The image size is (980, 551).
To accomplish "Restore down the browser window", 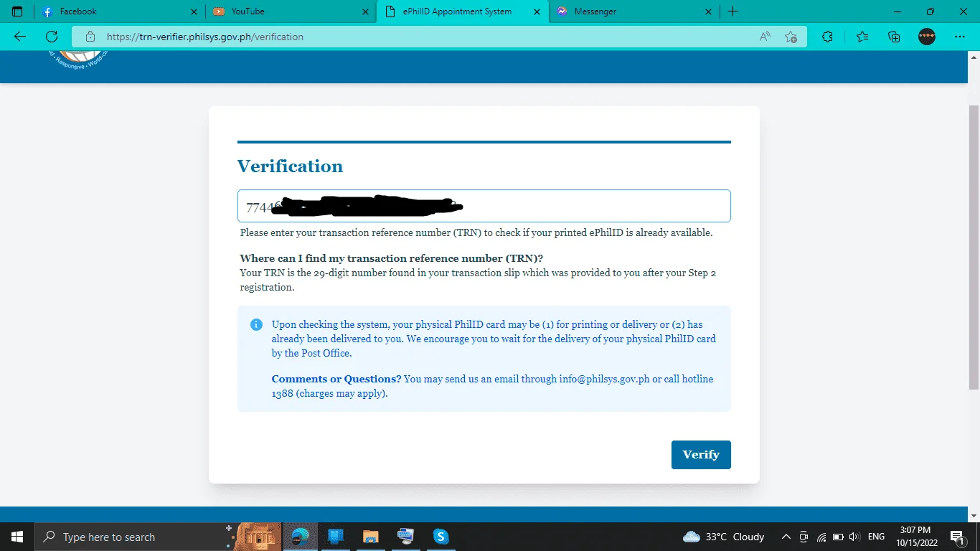I will (x=930, y=11).
